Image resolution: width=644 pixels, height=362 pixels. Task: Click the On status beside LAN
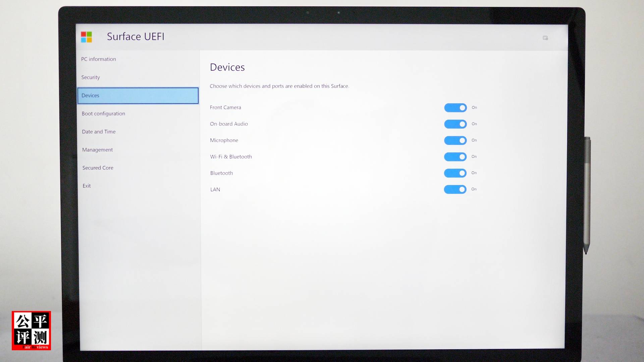[x=474, y=189]
